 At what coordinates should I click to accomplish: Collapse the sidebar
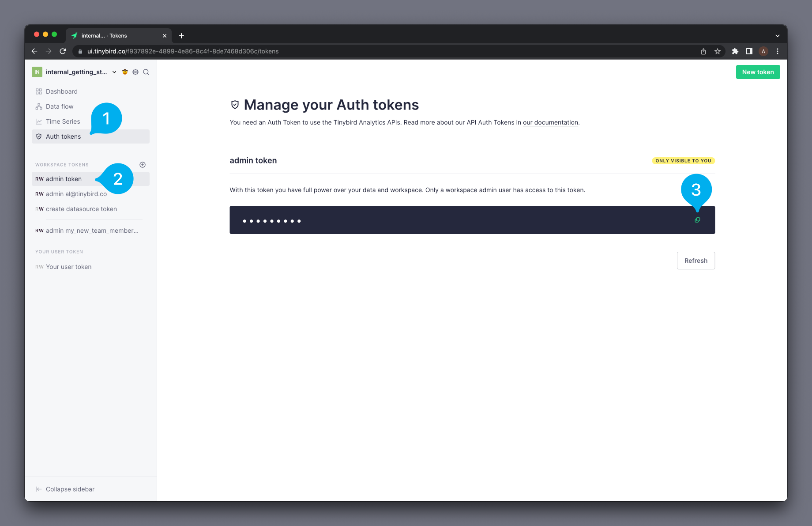tap(65, 489)
